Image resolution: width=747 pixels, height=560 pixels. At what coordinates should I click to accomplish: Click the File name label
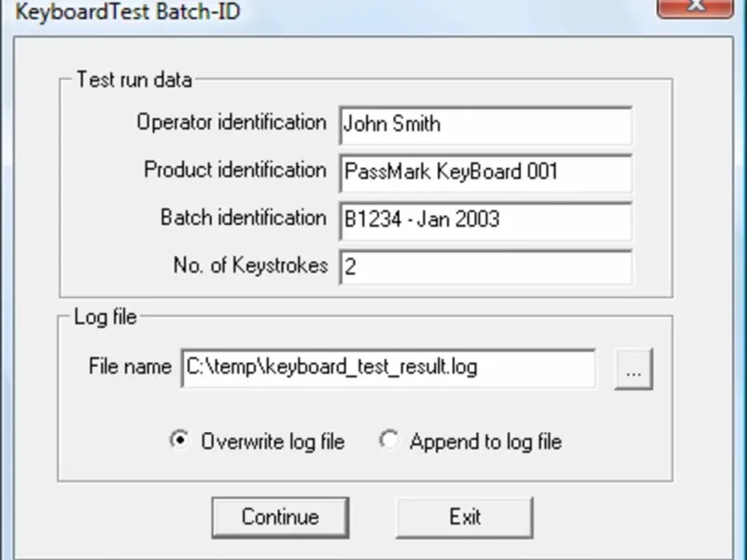point(130,367)
